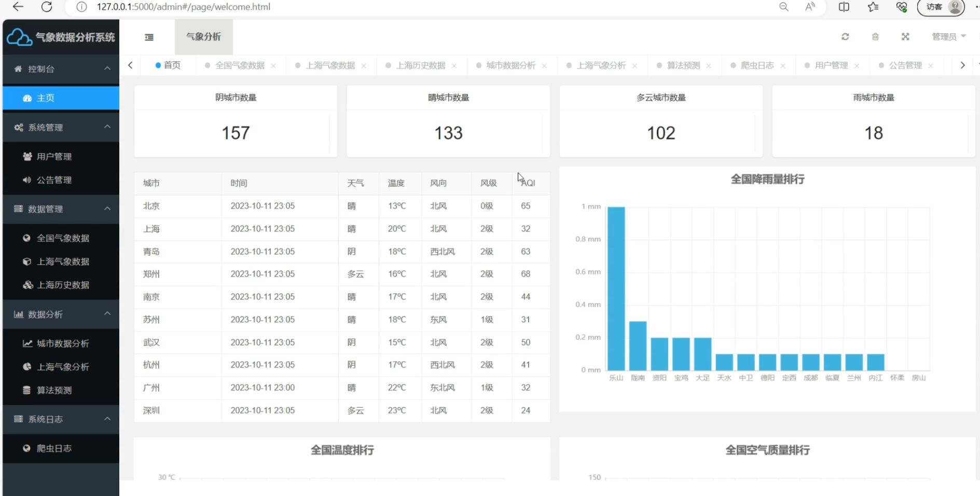This screenshot has width=980, height=496.
Task: Close the 全国气象数据 tab
Action: 273,66
